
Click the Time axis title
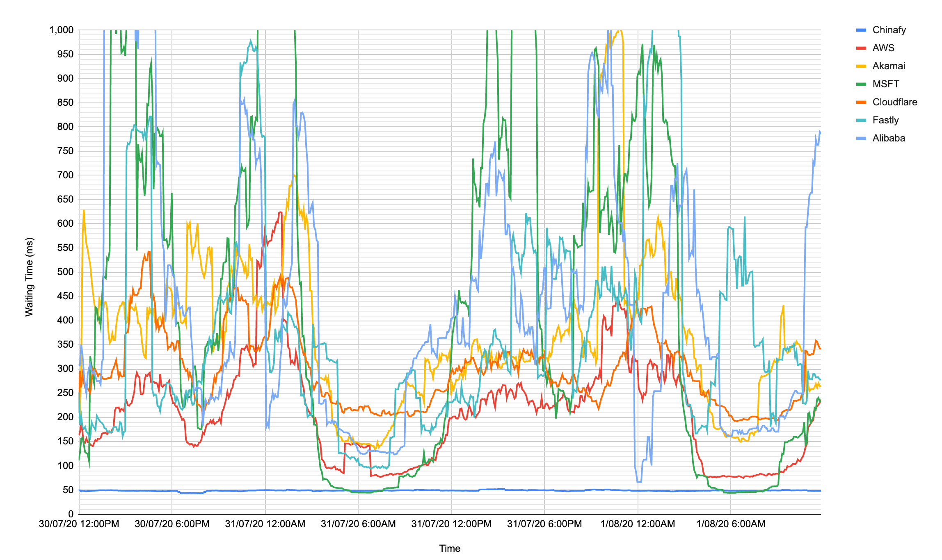pyautogui.click(x=450, y=549)
